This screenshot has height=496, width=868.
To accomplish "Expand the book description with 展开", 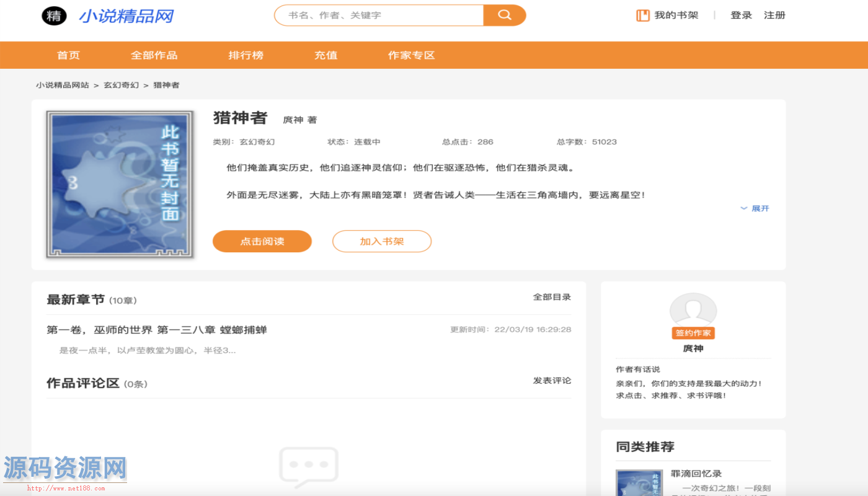I will [x=755, y=208].
